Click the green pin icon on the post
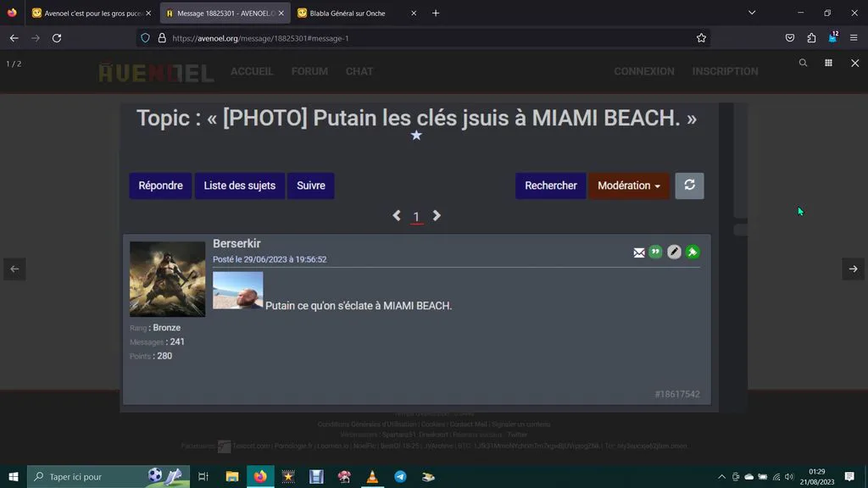The image size is (868, 488). (x=692, y=252)
